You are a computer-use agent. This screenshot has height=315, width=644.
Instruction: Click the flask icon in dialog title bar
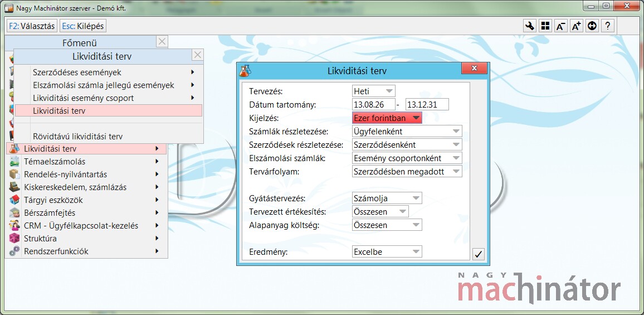[x=245, y=70]
